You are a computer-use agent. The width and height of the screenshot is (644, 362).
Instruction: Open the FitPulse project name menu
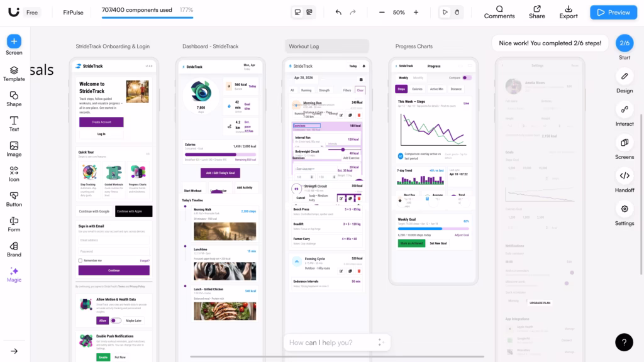[x=73, y=13]
